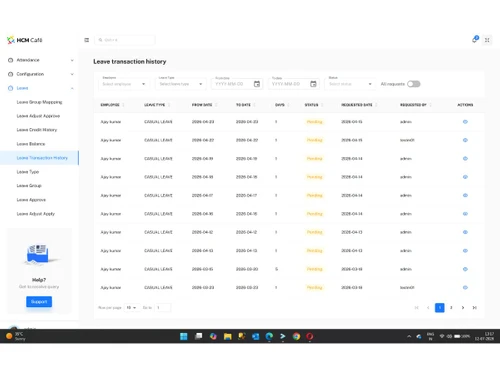This screenshot has width=500, height=375.
Task: Click the Go to page number field
Action: click(163, 308)
